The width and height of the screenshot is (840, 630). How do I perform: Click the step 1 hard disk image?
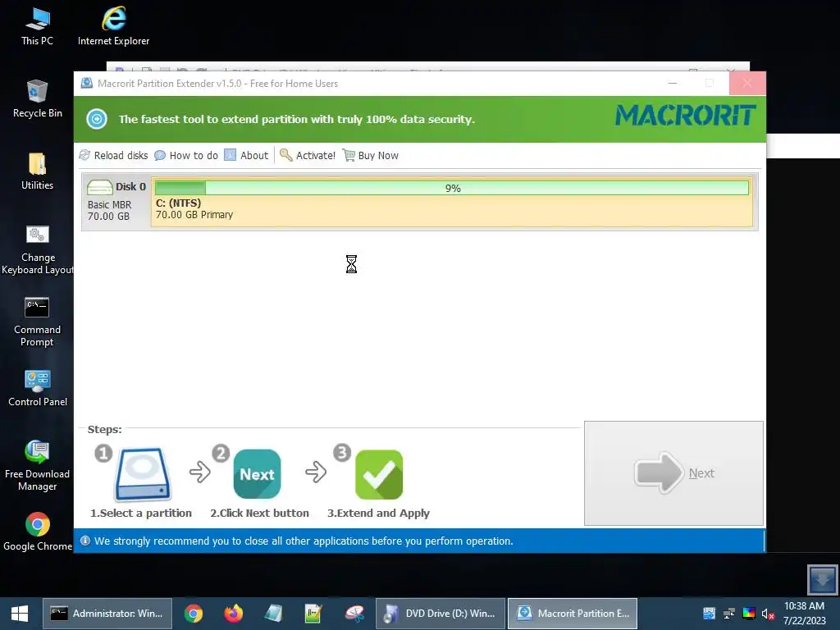coord(143,474)
